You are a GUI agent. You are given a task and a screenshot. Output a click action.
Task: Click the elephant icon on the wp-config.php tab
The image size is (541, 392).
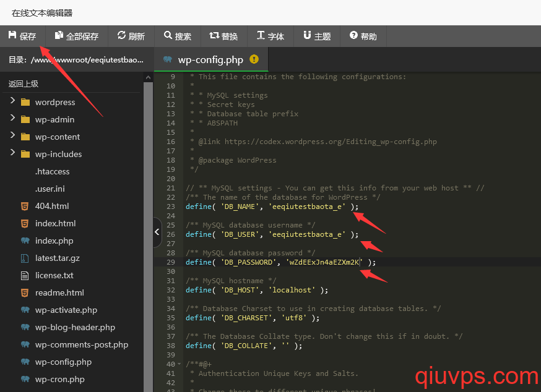[x=168, y=59]
